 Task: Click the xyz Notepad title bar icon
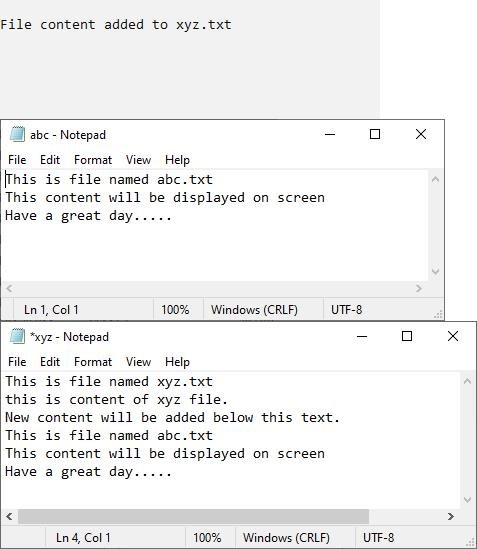pyautogui.click(x=17, y=336)
